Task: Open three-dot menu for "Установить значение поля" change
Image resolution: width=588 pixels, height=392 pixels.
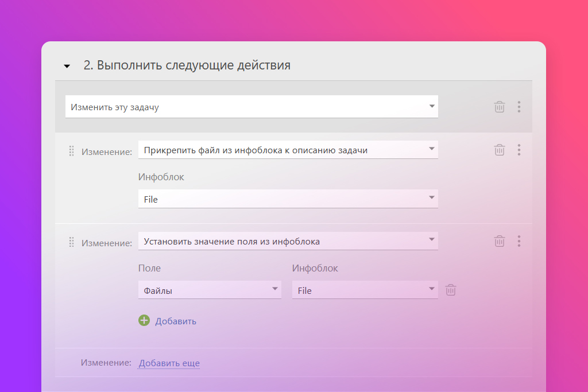Action: click(x=519, y=241)
